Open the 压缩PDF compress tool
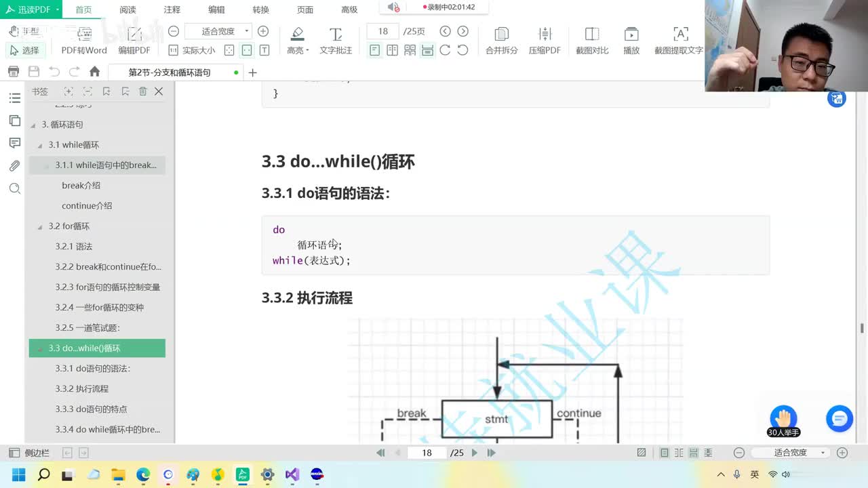 click(x=545, y=41)
